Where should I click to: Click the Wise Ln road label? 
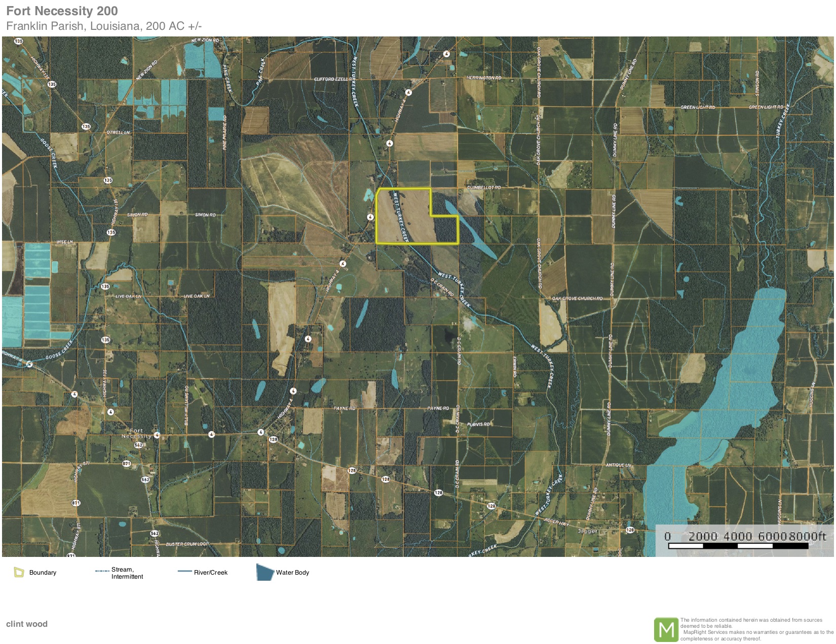[64, 242]
